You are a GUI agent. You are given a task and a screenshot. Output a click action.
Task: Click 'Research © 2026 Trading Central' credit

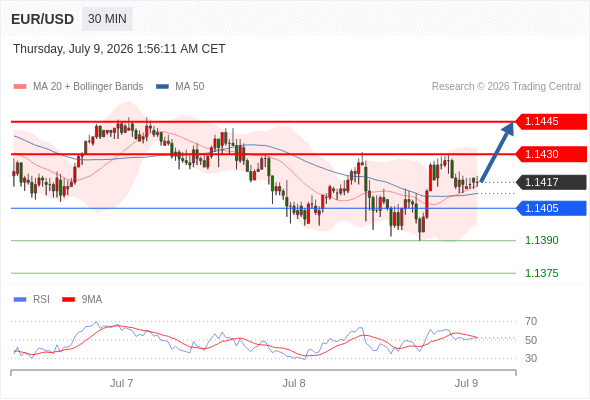(506, 87)
